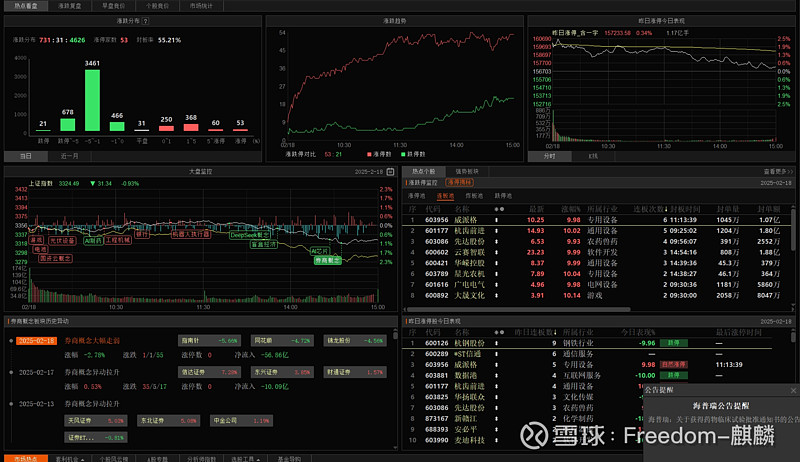Click the marker icon for 600126 杭钢股份
The height and width of the screenshot is (462, 800).
click(x=496, y=343)
